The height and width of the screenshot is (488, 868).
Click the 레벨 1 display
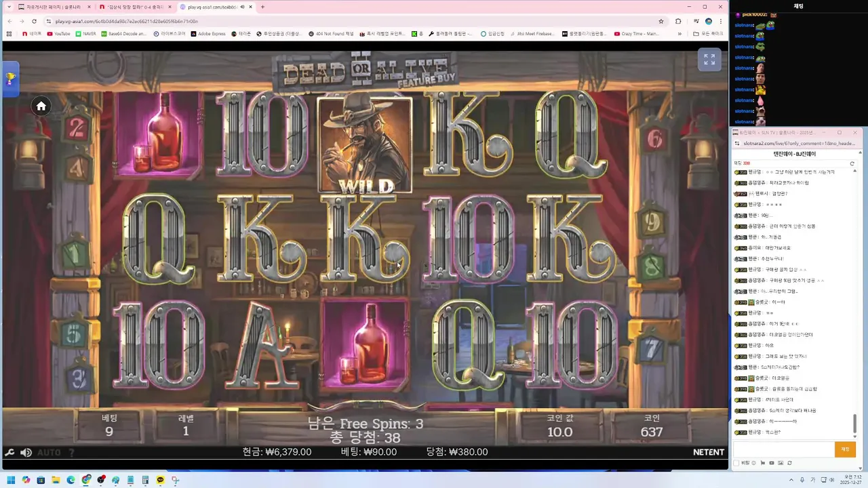click(186, 426)
